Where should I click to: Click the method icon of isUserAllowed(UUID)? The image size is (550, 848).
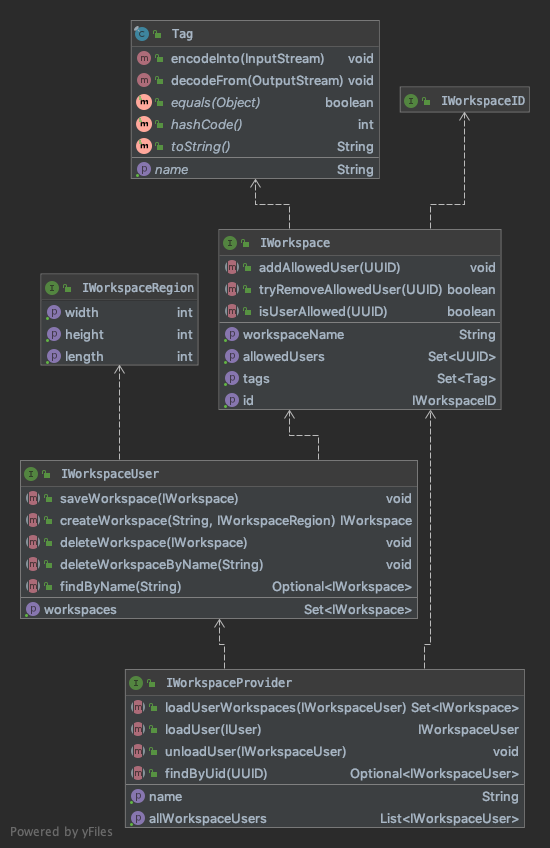click(232, 312)
